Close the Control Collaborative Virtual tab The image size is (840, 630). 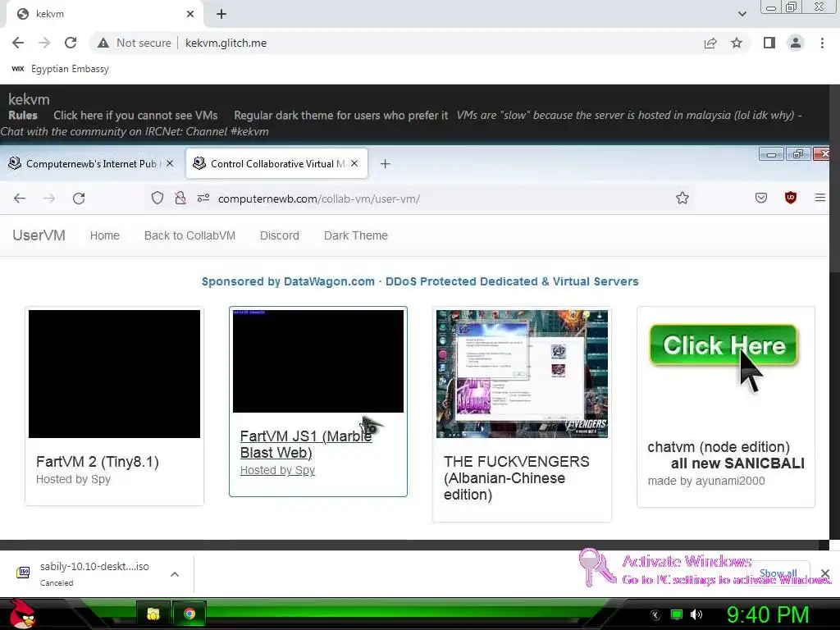point(354,163)
